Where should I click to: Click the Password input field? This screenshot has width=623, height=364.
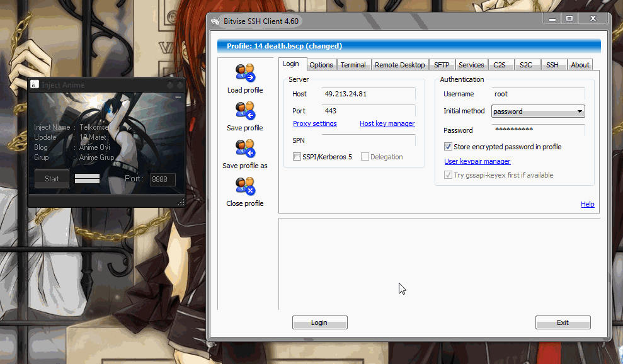pos(538,130)
